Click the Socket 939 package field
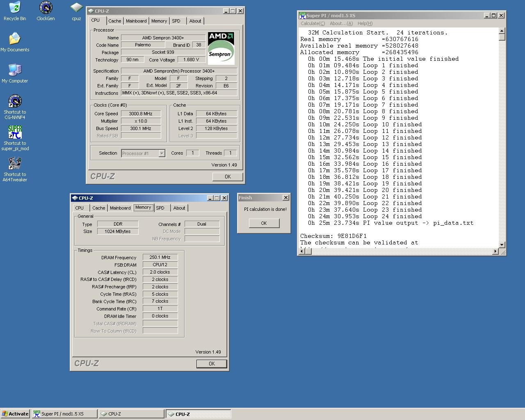This screenshot has width=525, height=420. click(x=163, y=52)
